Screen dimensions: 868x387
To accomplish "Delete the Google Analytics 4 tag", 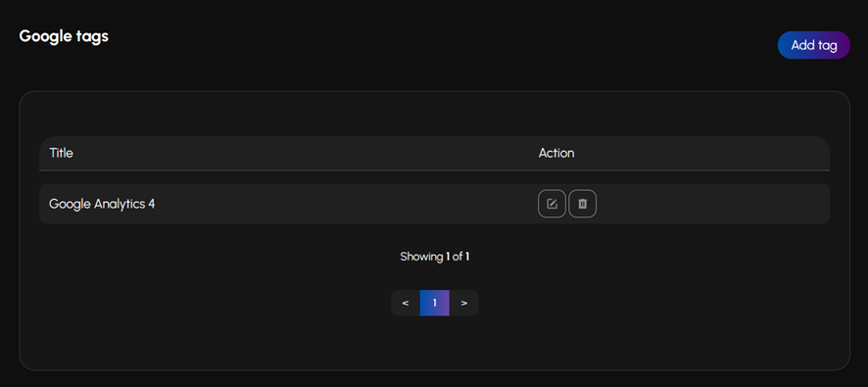I will point(582,204).
